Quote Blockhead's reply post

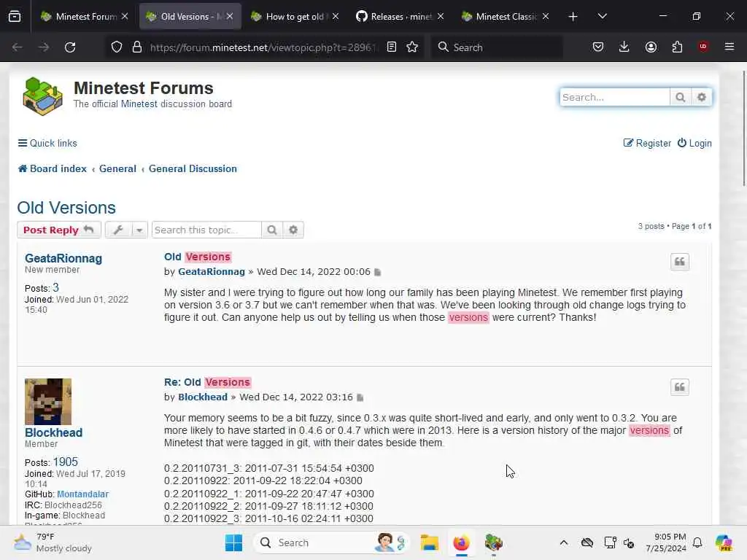(679, 387)
